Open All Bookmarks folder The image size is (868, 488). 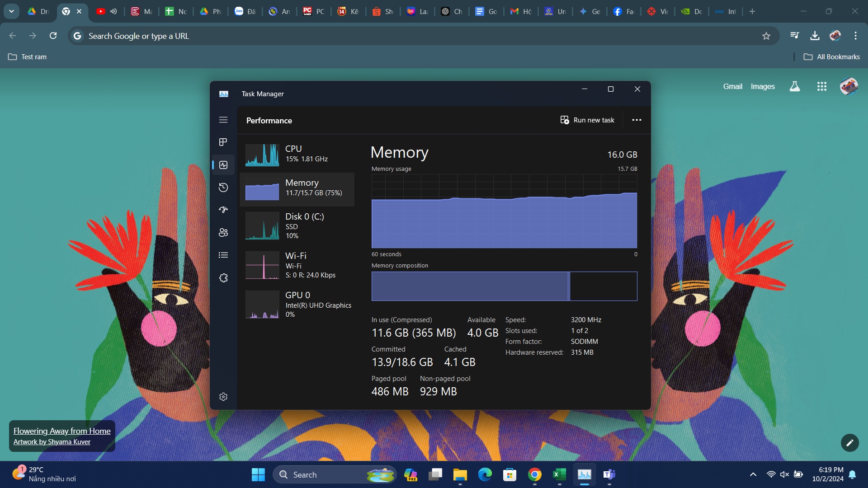832,57
